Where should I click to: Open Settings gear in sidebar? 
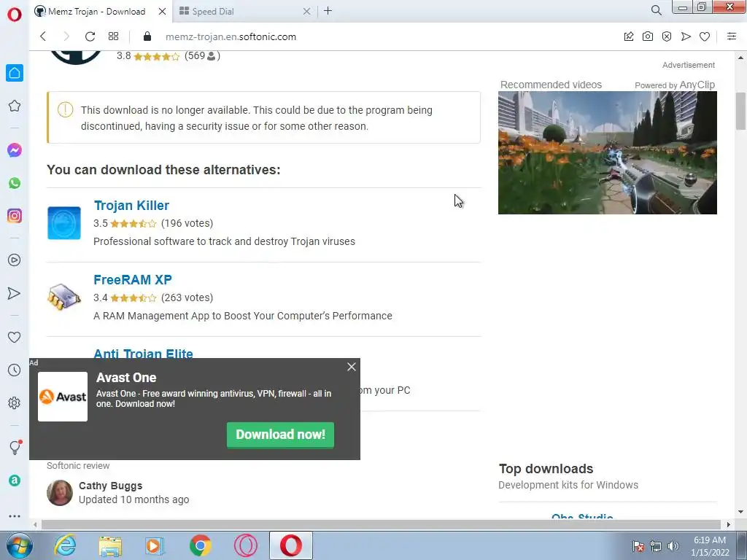pos(15,402)
